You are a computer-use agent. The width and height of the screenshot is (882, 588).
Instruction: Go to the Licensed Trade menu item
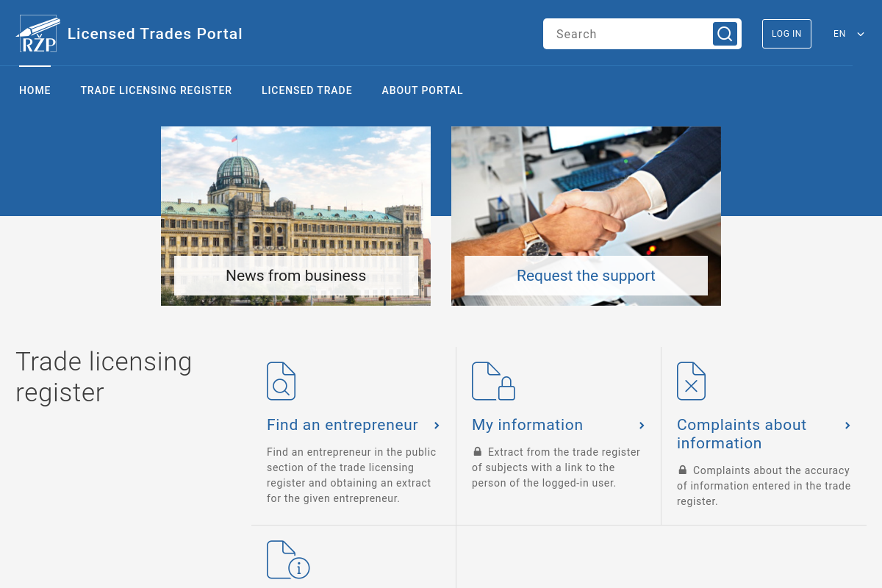[x=306, y=90]
